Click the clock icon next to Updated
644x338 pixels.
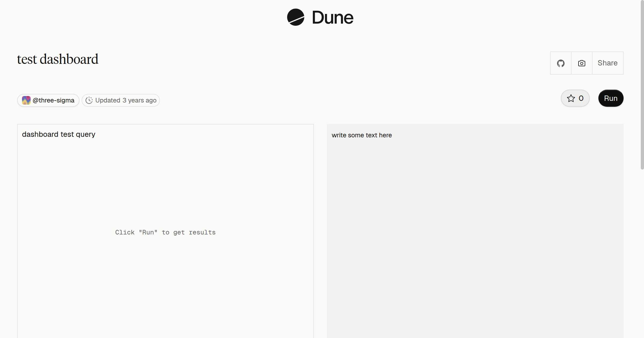click(x=89, y=100)
